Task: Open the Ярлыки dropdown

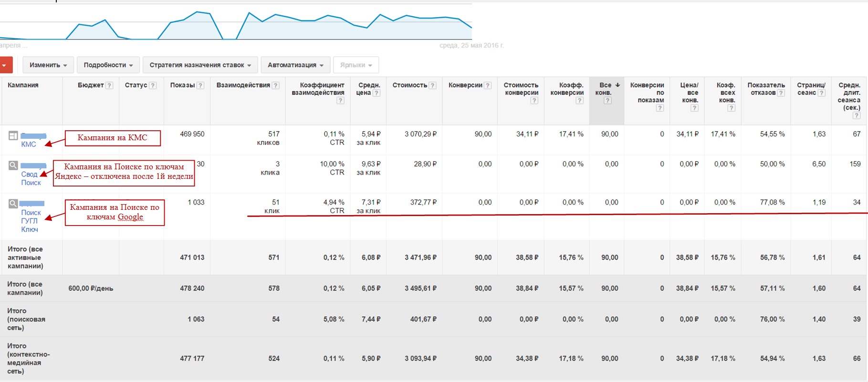Action: (356, 65)
